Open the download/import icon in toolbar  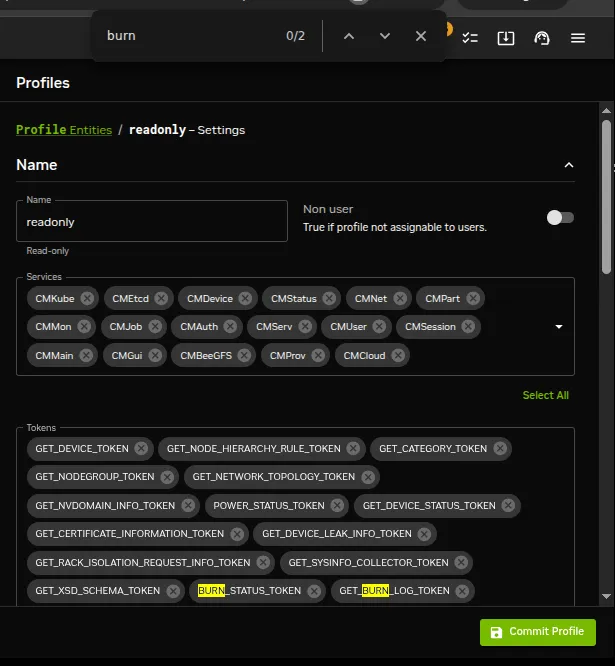tap(506, 38)
